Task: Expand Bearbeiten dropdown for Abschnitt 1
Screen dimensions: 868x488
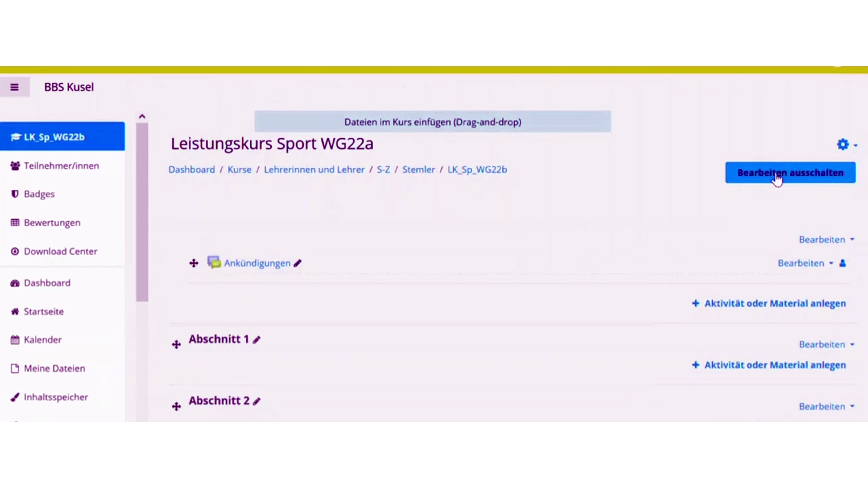Action: click(826, 345)
